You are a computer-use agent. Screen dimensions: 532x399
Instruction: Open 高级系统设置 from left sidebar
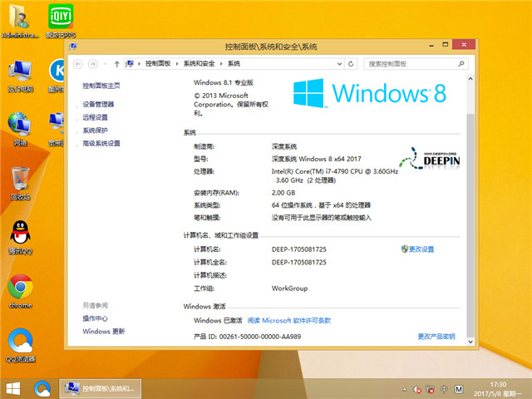pyautogui.click(x=101, y=143)
